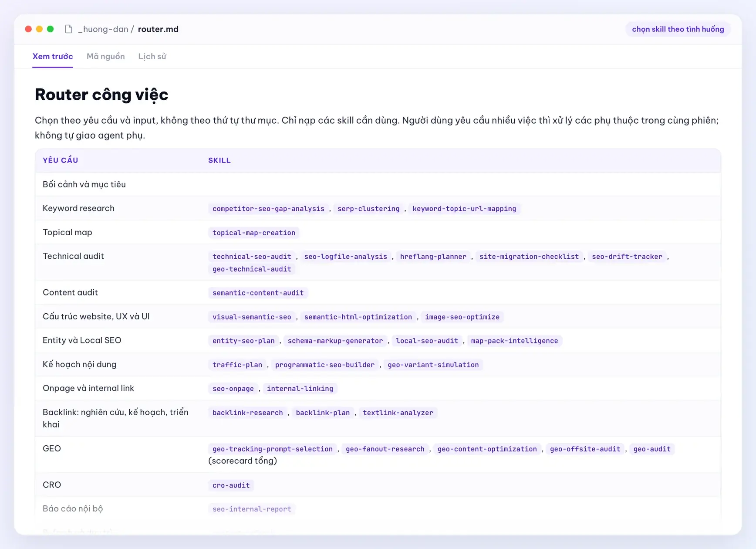Screen dimensions: 756x549
Task: Click the entity-seo-plan skill tag
Action: coord(243,341)
